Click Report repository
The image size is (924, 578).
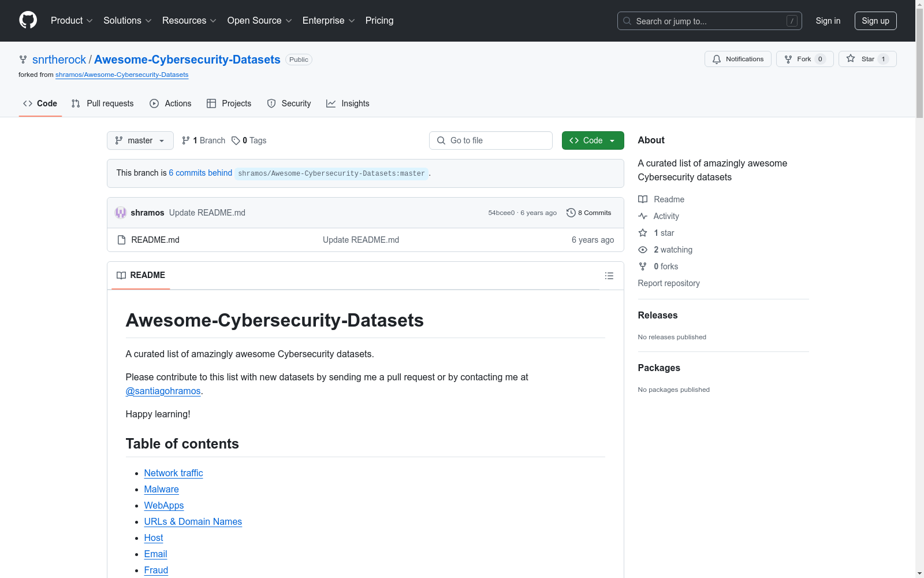click(669, 283)
